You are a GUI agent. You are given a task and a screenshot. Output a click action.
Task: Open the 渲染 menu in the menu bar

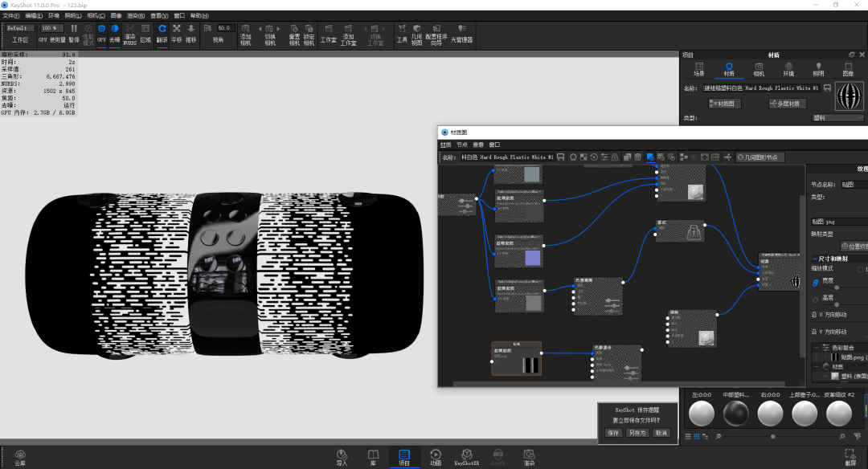pyautogui.click(x=136, y=15)
